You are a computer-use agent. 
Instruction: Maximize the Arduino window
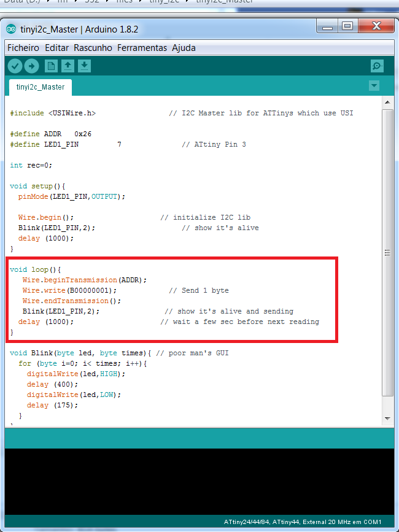pyautogui.click(x=347, y=26)
